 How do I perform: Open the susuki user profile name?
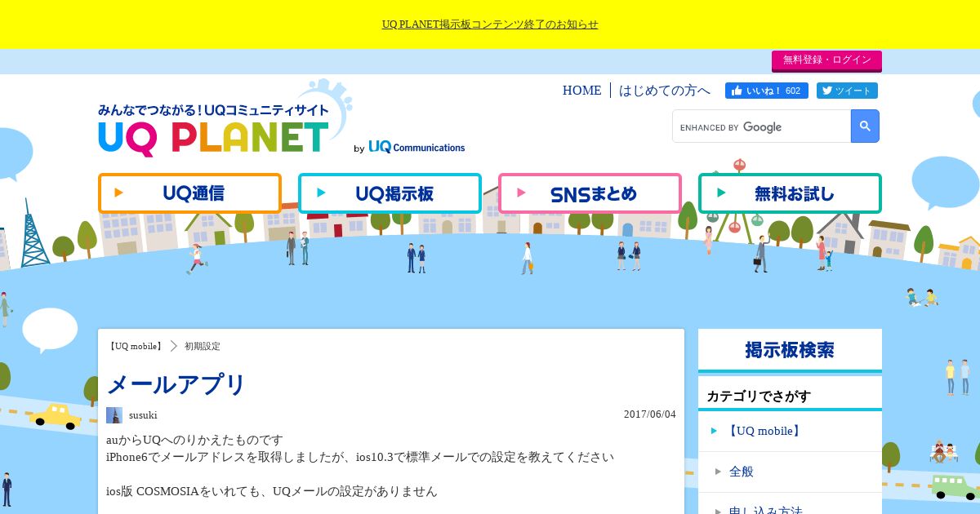click(143, 415)
